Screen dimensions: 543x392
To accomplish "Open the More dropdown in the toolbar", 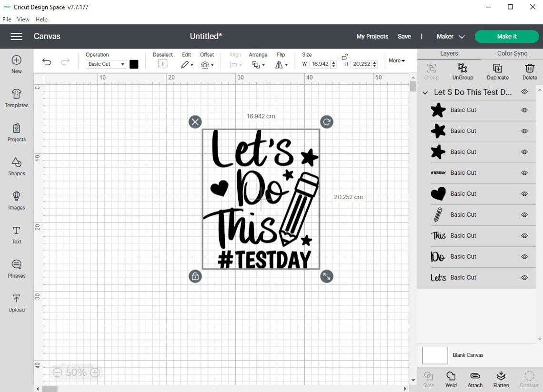I will pos(396,60).
